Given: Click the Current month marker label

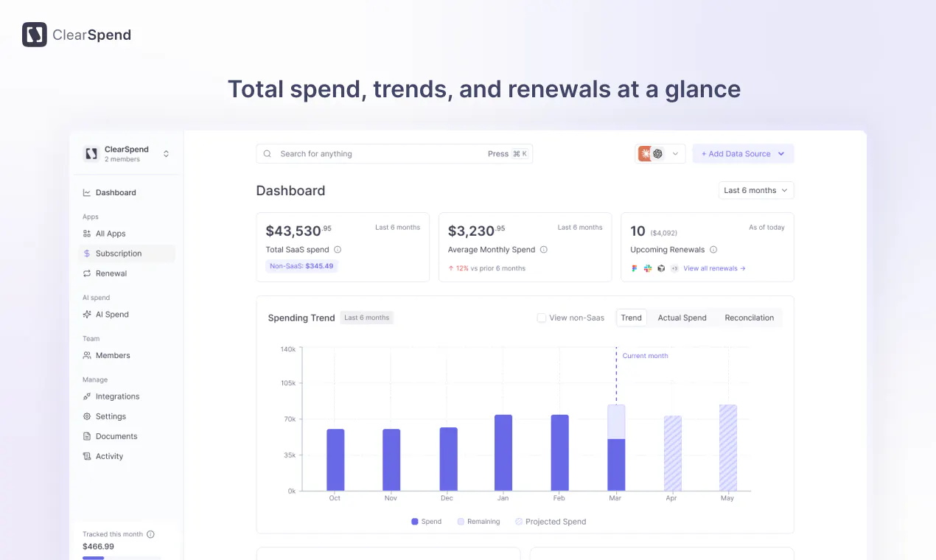Looking at the screenshot, I should 645,356.
